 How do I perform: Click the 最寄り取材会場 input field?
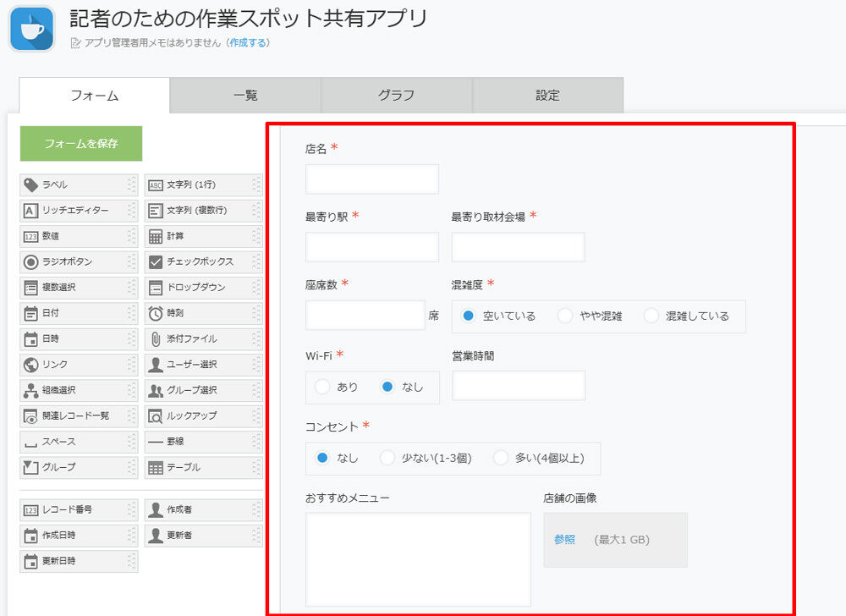tap(518, 247)
